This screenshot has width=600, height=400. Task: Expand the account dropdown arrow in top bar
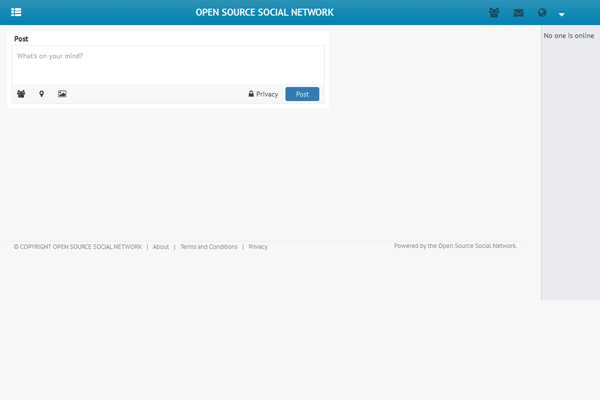point(562,14)
